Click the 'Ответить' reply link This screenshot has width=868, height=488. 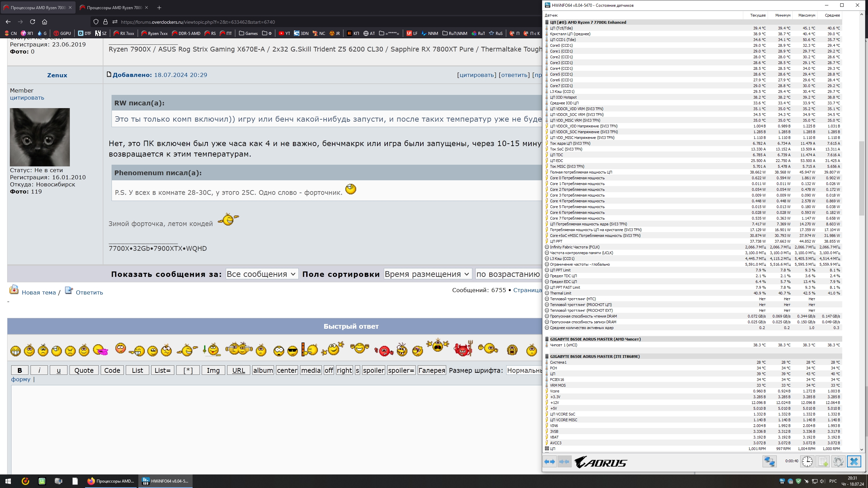(x=89, y=292)
